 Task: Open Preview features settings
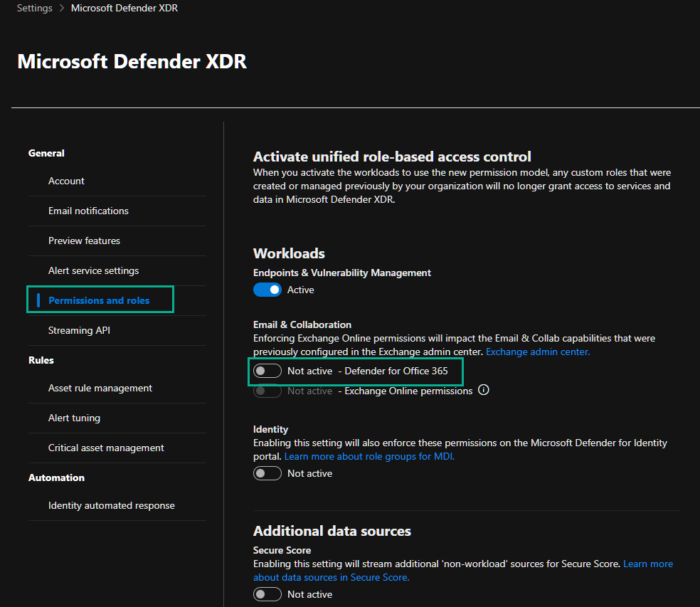84,241
